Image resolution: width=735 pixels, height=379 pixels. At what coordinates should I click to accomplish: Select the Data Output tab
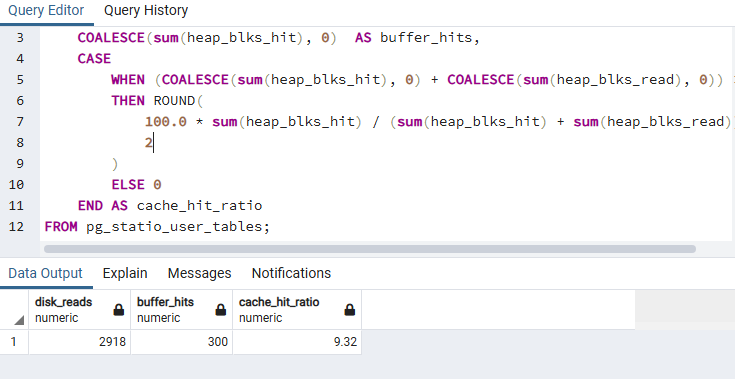click(x=45, y=273)
